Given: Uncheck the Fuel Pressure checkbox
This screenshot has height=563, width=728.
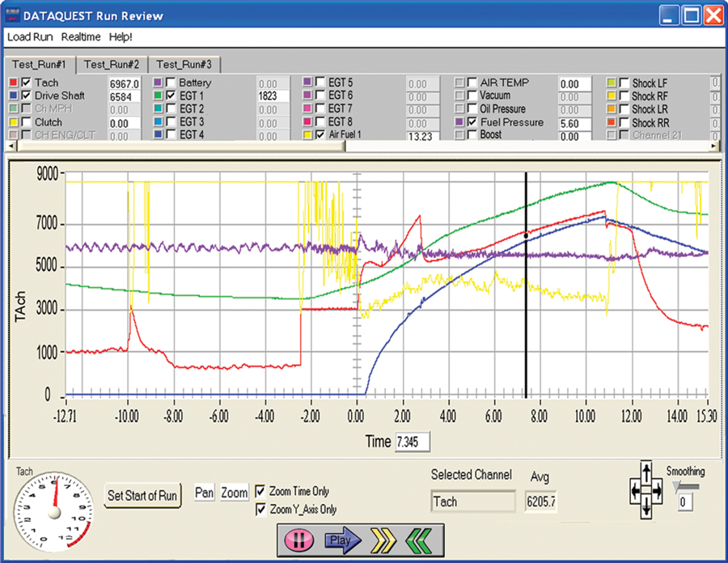Looking at the screenshot, I should click(472, 122).
